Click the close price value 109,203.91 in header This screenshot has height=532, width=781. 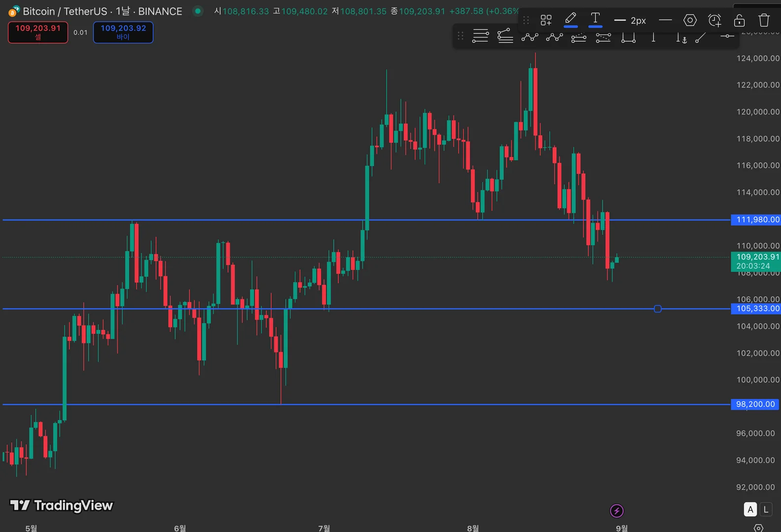click(422, 11)
